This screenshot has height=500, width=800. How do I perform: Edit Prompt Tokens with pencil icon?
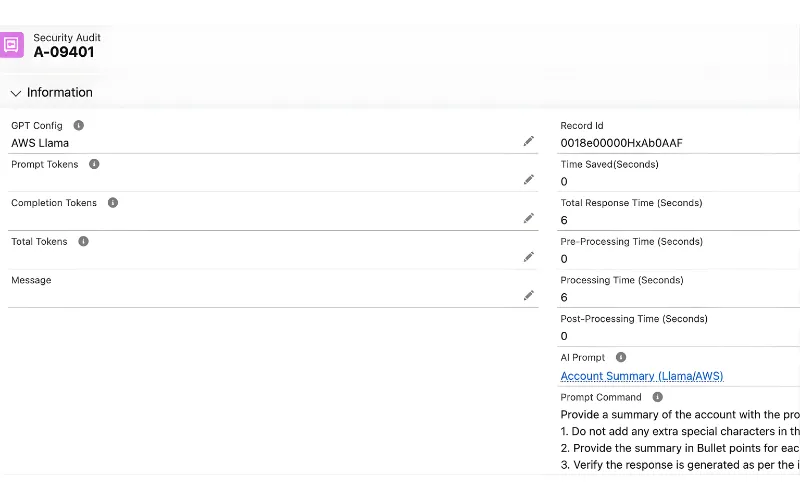(529, 180)
